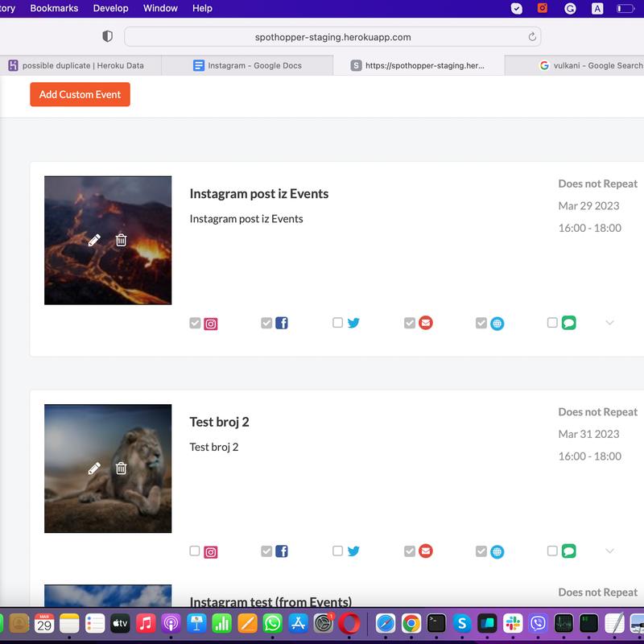Viewport: 644px width, 644px height.
Task: Enable Instagram checkbox for Test broj 2
Action: pos(195,551)
